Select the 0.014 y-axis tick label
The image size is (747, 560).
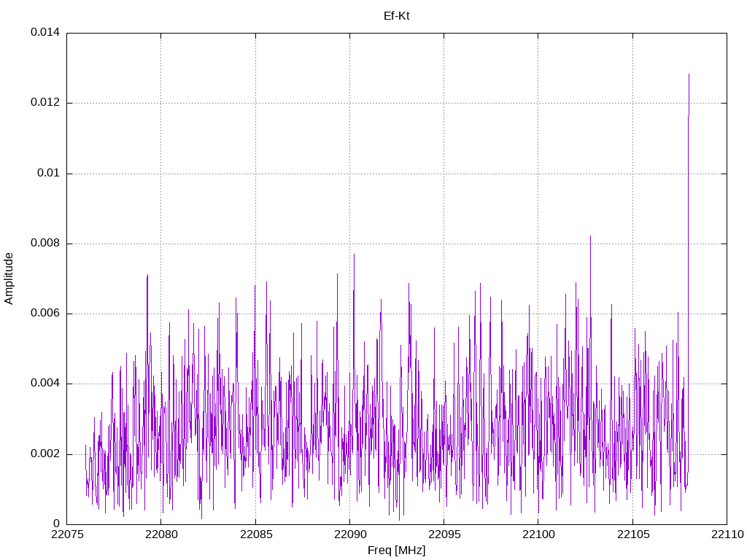44,33
